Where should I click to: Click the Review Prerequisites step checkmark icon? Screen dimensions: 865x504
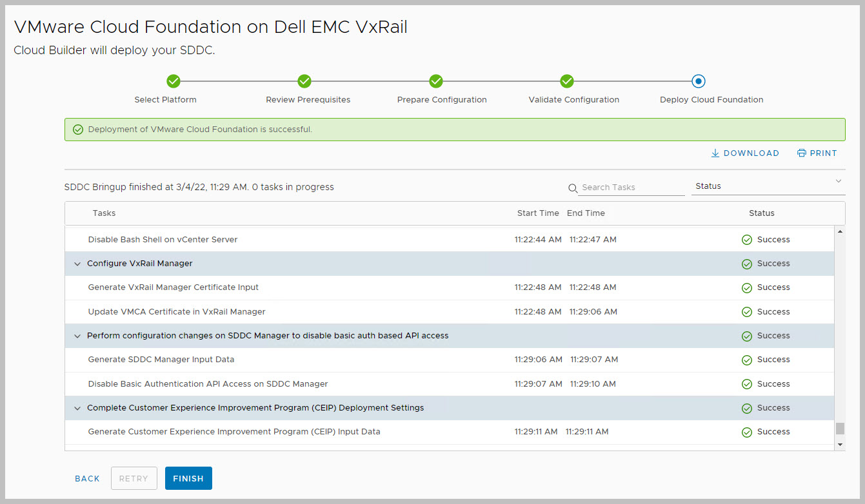[304, 81]
